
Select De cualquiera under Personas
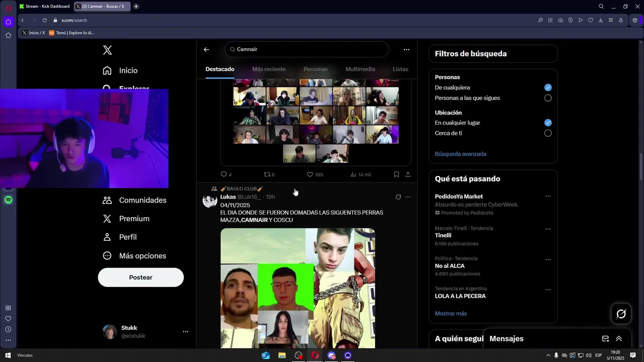(548, 87)
